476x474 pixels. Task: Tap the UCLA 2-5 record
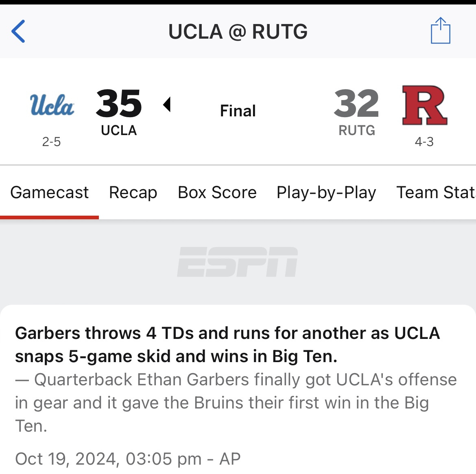(x=51, y=142)
